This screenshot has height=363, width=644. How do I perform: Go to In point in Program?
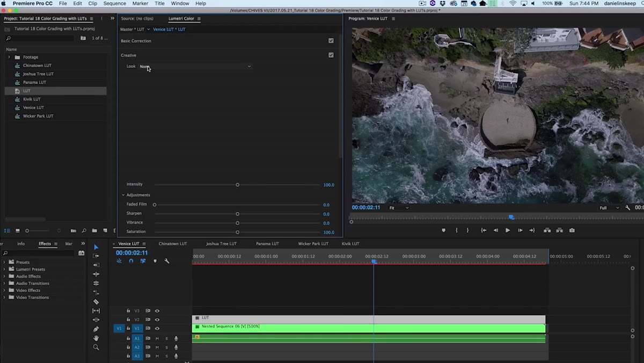[484, 230]
